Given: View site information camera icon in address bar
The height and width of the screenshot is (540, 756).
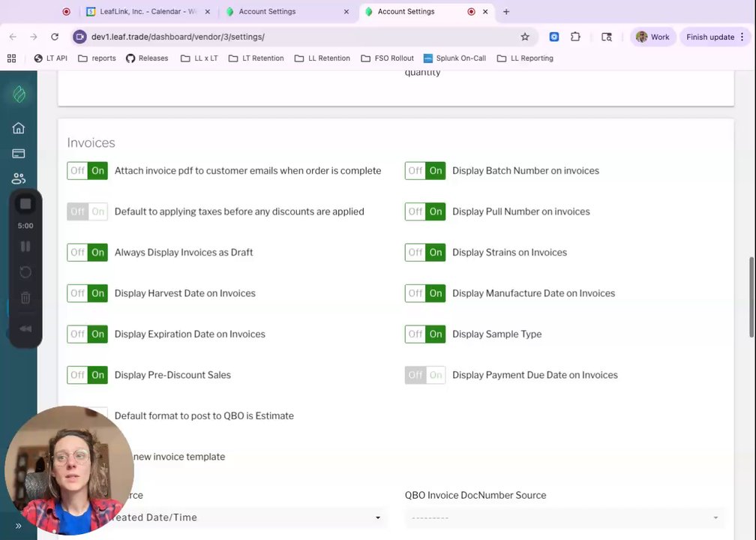Looking at the screenshot, I should coord(80,37).
